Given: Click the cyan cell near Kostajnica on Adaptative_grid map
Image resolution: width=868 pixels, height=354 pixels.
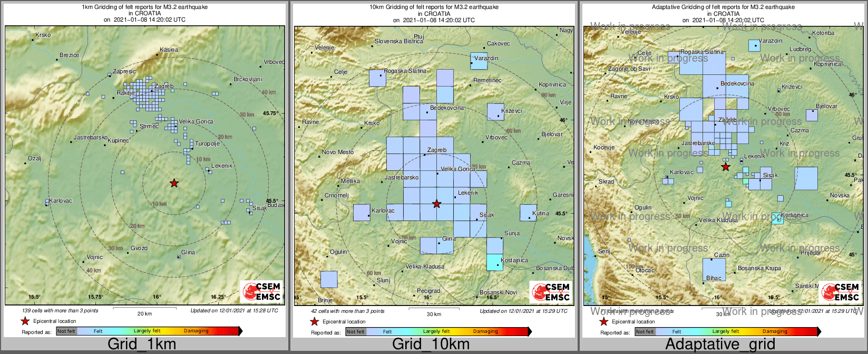Looking at the screenshot, I should click(x=777, y=218).
